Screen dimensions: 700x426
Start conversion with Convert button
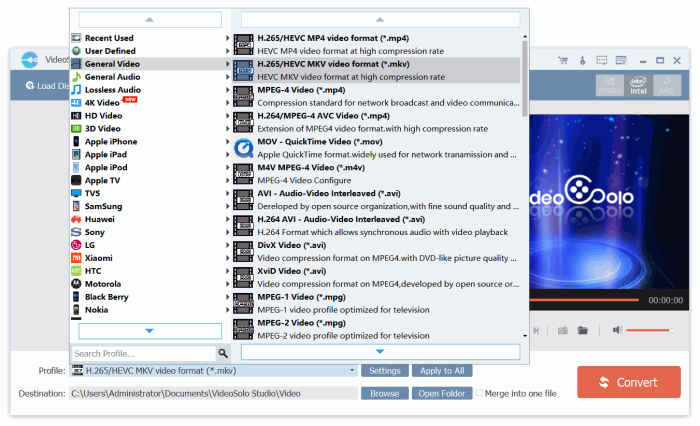pyautogui.click(x=629, y=382)
